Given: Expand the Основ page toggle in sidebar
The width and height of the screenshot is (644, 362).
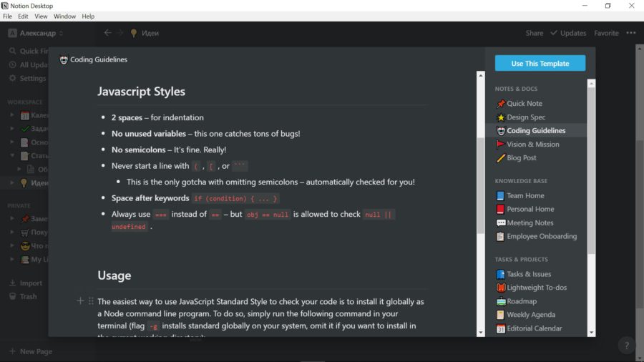Looking at the screenshot, I should (12, 142).
